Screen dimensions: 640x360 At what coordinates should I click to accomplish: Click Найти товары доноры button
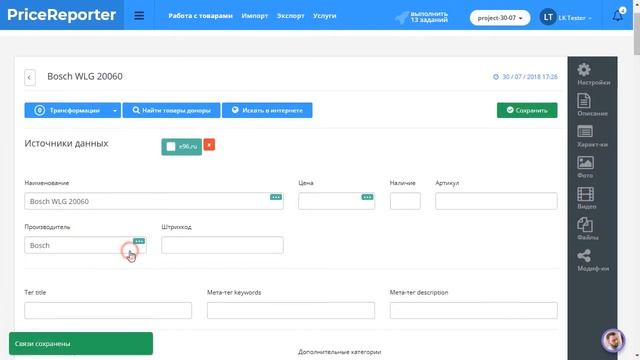click(x=171, y=110)
